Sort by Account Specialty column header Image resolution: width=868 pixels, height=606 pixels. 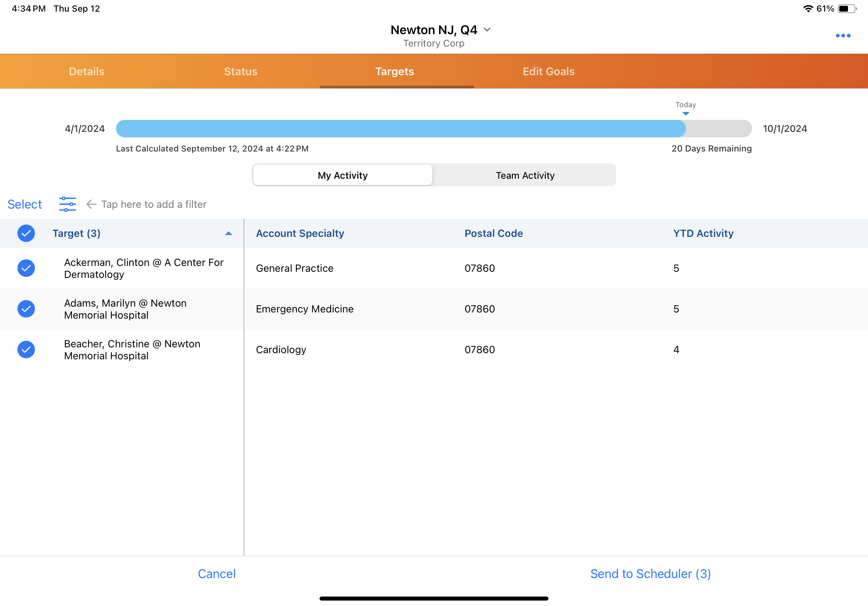pyautogui.click(x=300, y=233)
